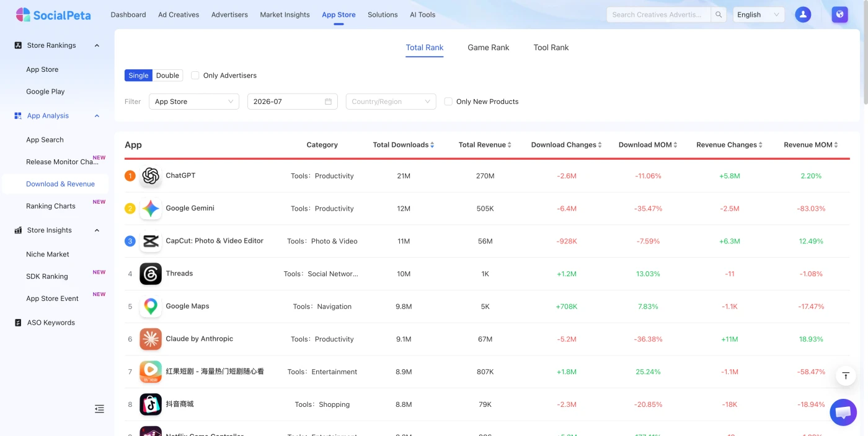The height and width of the screenshot is (436, 868).
Task: Sort by Revenue Changes arrows
Action: (x=761, y=145)
